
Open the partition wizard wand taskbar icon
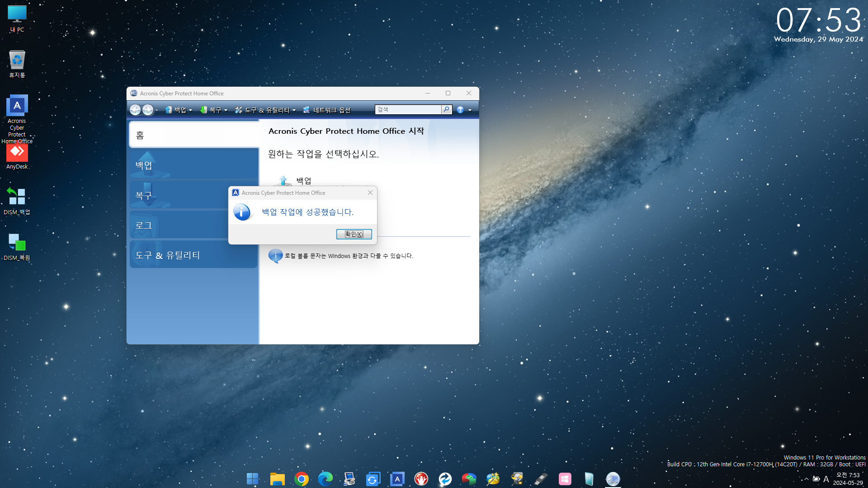click(493, 479)
